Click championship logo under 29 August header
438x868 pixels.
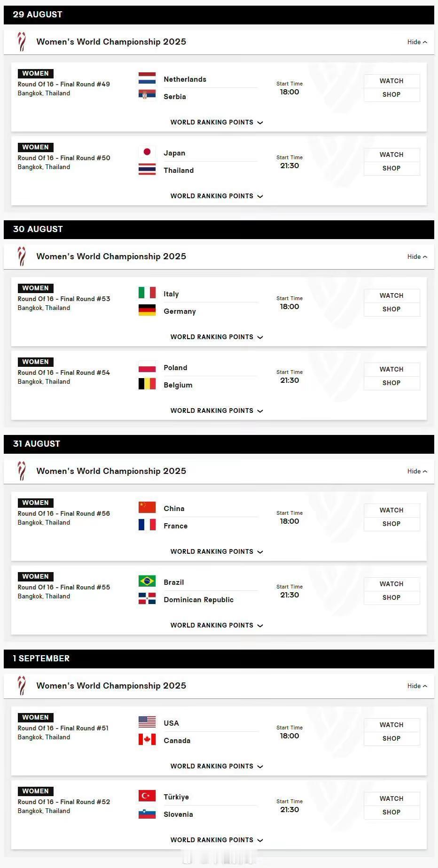(22, 42)
